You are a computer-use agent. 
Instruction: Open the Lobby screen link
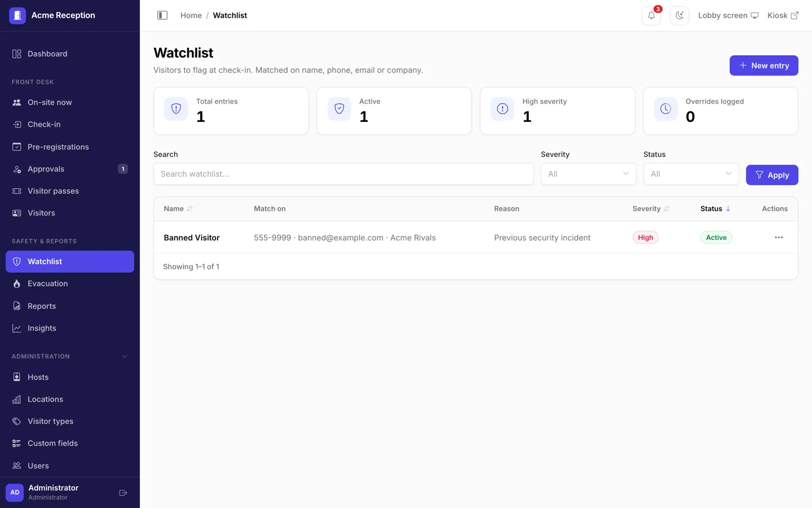(728, 15)
